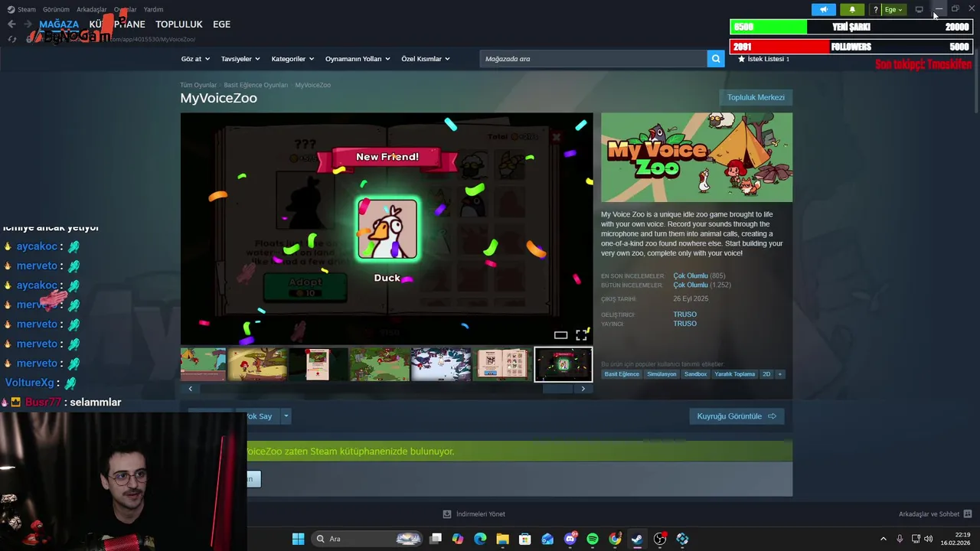This screenshot has height=551, width=980.
Task: Select the Simülasyon tag
Action: 661,374
